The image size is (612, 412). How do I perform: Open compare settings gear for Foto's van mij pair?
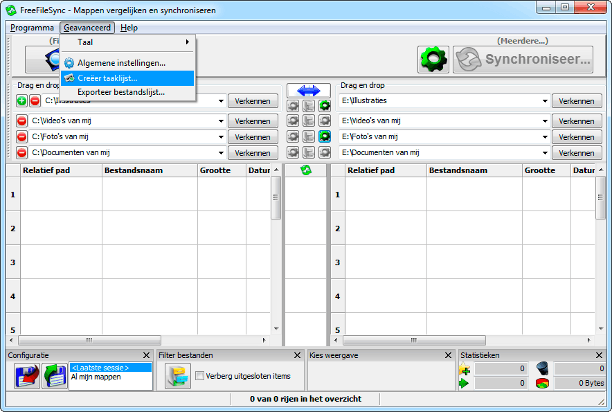coord(293,137)
